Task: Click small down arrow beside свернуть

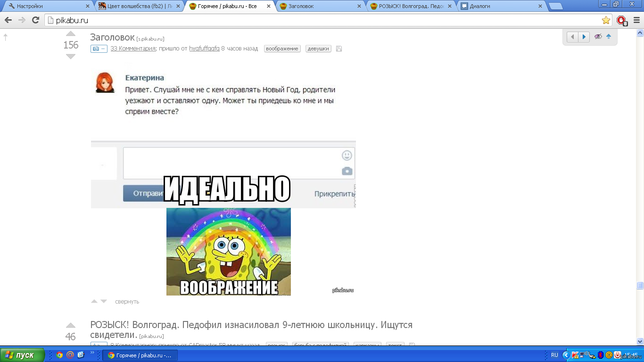Action: (x=104, y=301)
